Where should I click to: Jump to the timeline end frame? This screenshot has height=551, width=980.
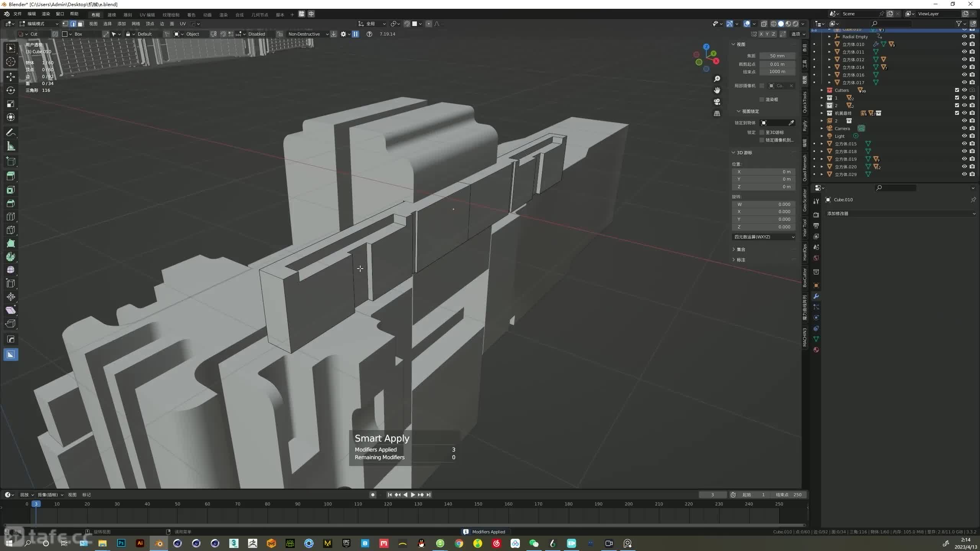(x=428, y=495)
